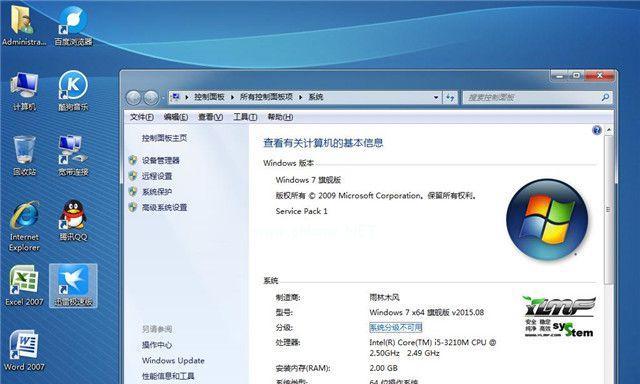Click the 控制面板 breadcrumb segment
Image resolution: width=640 pixels, height=384 pixels.
pyautogui.click(x=209, y=97)
